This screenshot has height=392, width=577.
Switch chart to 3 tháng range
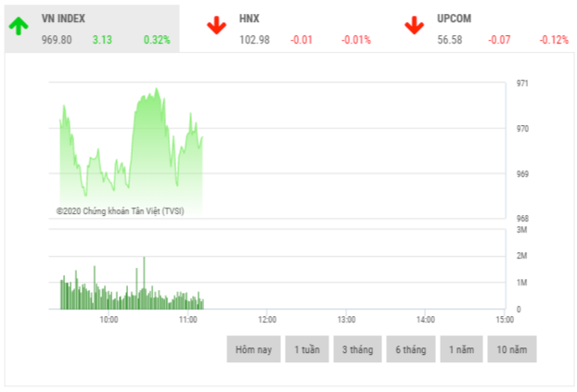click(x=358, y=349)
